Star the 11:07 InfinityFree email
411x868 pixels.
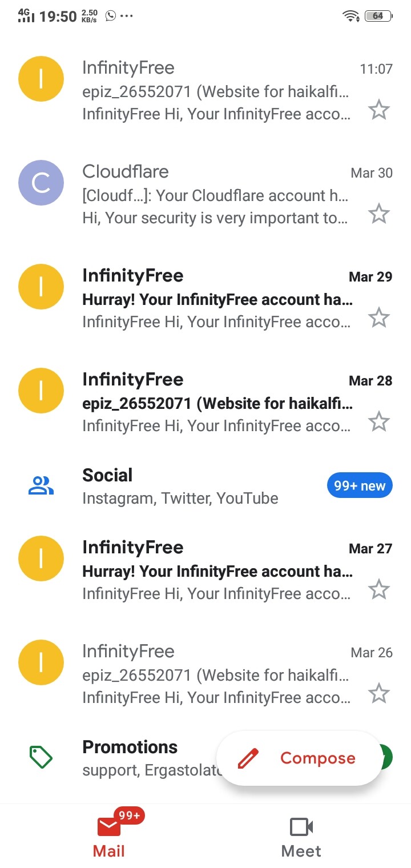tap(378, 110)
